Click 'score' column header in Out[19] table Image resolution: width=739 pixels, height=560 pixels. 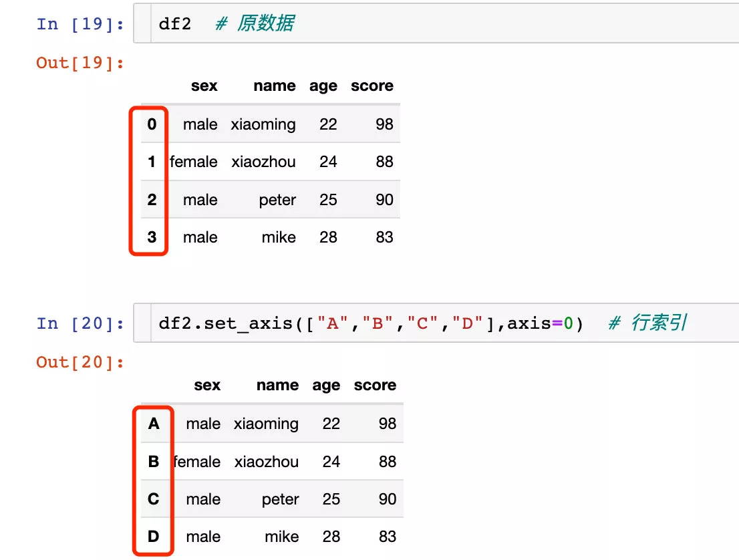(x=372, y=86)
